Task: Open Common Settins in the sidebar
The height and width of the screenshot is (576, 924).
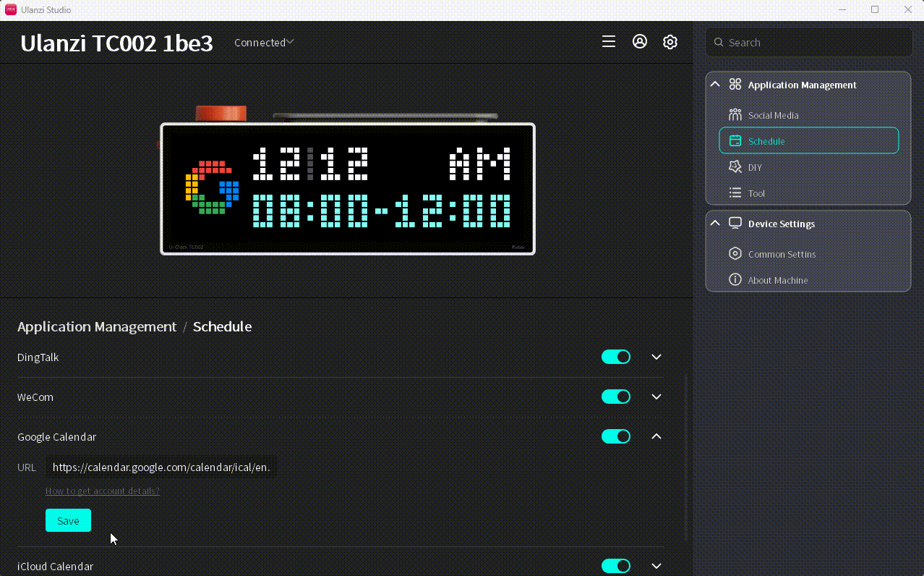Action: point(808,254)
